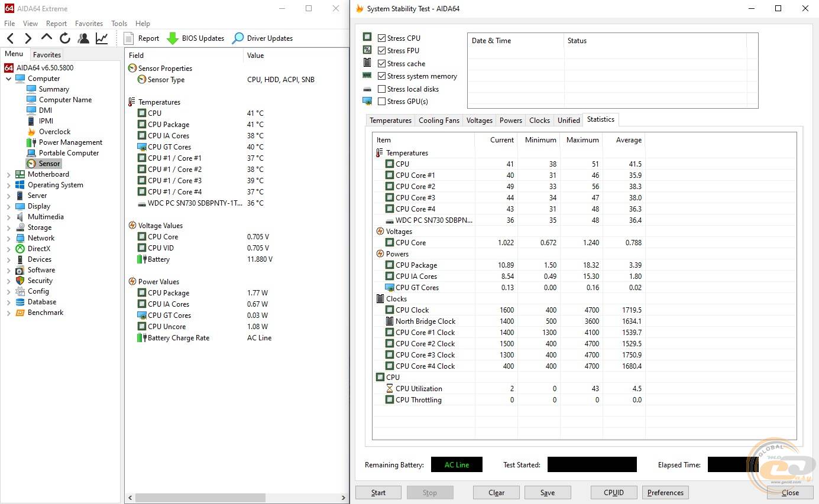
Task: Click the Maximum column header in Statistics
Action: (x=582, y=140)
